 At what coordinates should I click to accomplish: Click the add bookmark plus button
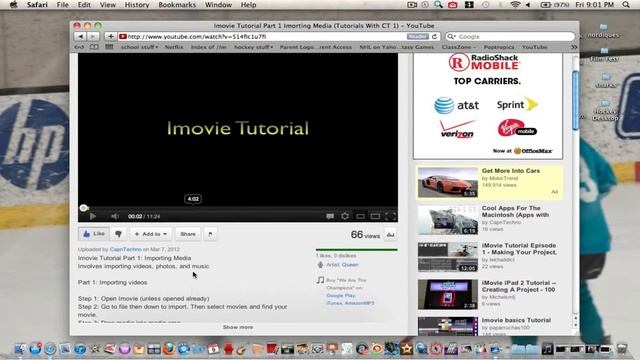pos(111,36)
